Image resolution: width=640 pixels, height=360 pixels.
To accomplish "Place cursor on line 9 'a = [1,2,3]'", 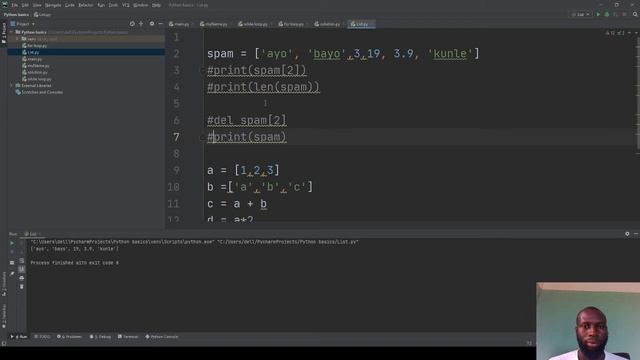I will pos(243,170).
